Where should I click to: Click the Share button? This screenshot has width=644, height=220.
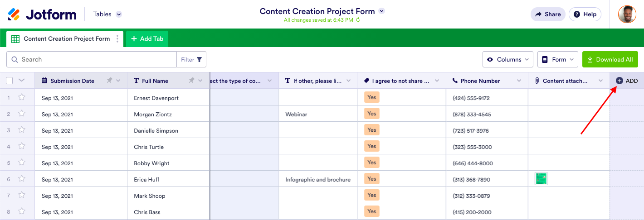(x=548, y=14)
